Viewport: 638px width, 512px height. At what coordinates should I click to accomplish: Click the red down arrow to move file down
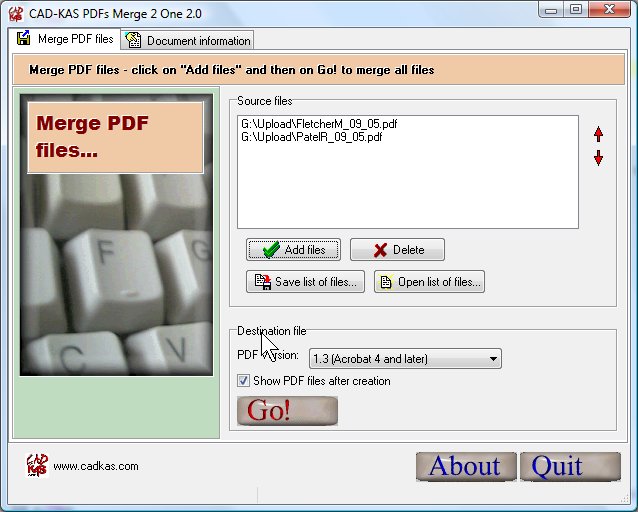pos(598,158)
